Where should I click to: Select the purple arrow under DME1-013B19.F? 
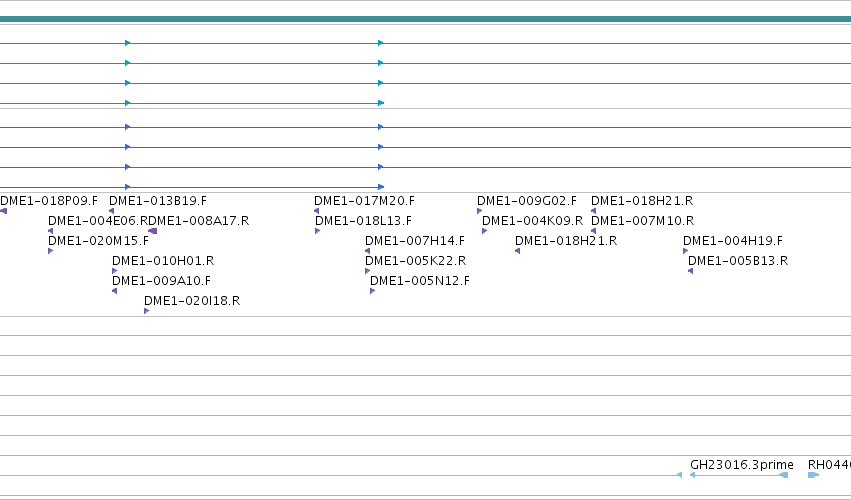(112, 211)
